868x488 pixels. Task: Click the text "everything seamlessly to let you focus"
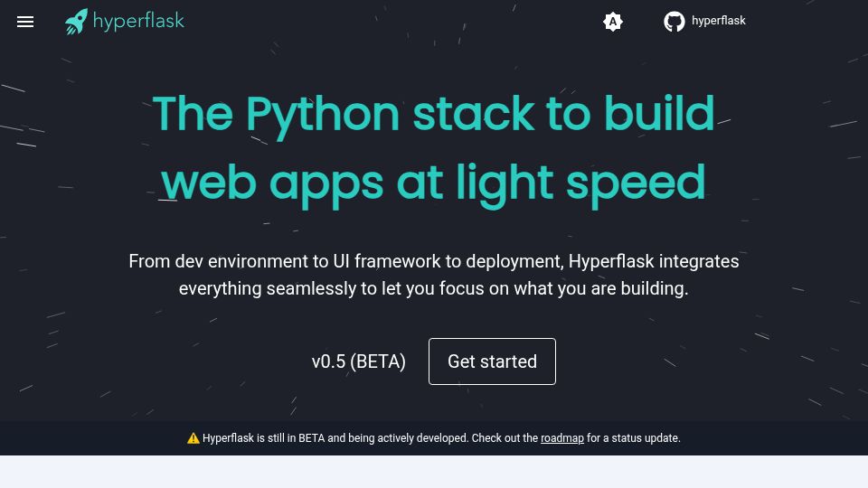[332, 289]
